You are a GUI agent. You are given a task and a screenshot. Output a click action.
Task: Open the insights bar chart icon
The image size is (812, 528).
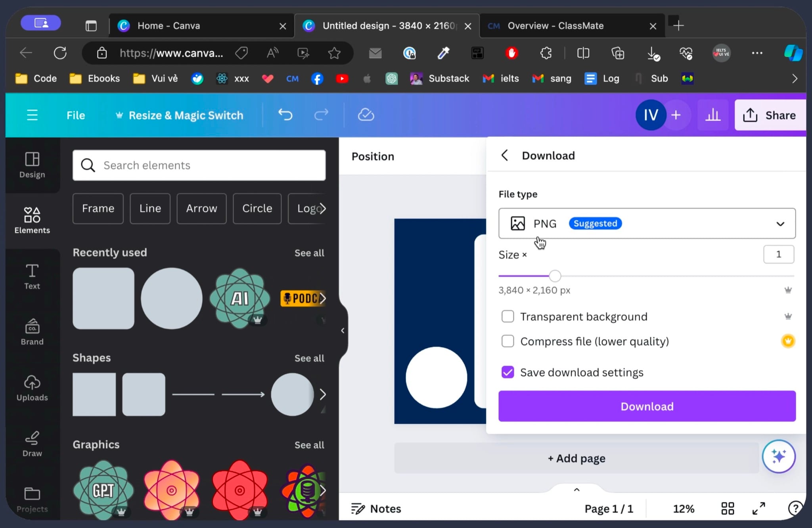coord(712,115)
